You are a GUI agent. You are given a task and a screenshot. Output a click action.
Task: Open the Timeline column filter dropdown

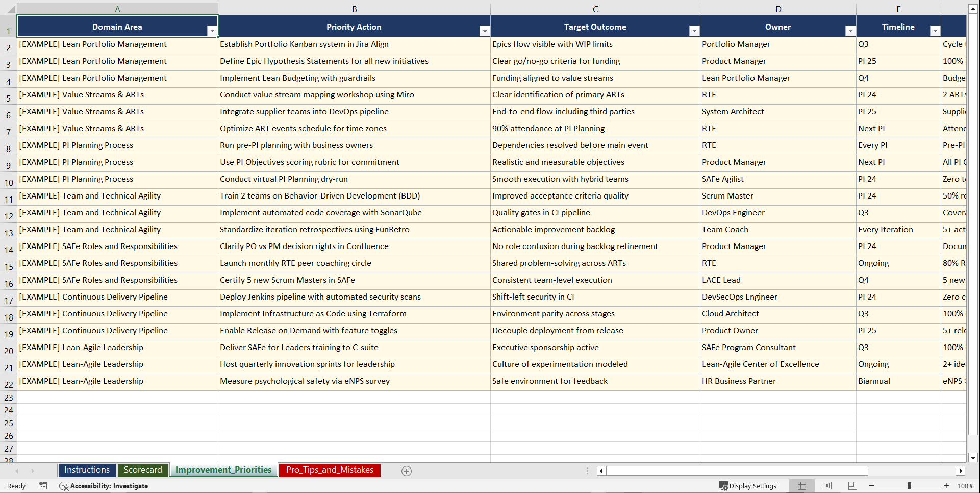click(936, 31)
